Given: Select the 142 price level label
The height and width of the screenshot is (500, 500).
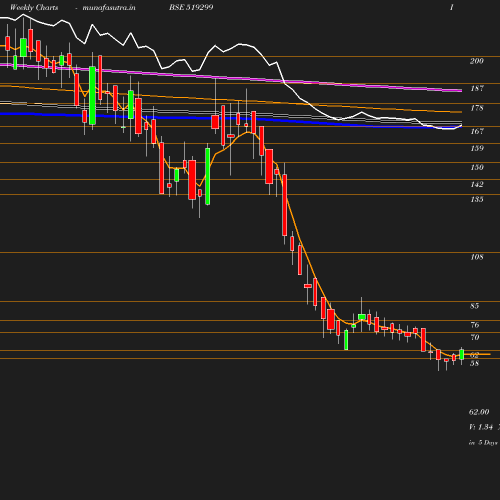Looking at the screenshot, I should coord(477,184).
